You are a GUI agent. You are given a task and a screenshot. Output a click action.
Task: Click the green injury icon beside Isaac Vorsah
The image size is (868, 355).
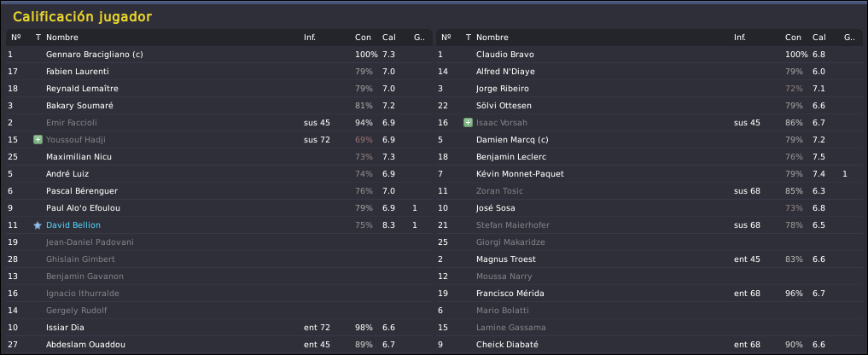coord(468,122)
